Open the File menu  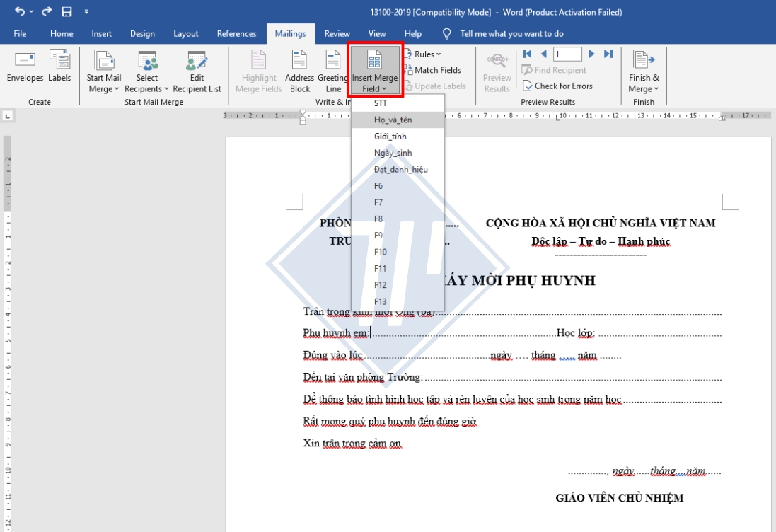click(x=20, y=33)
